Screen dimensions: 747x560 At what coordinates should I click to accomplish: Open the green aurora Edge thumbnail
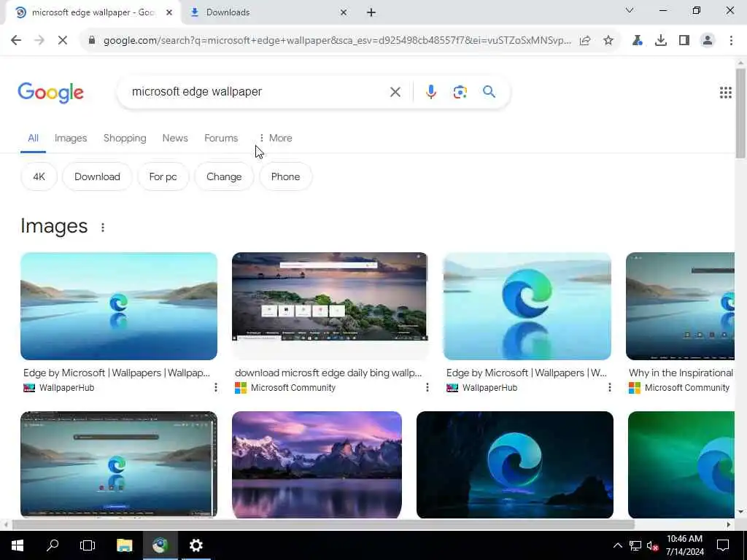[681, 464]
